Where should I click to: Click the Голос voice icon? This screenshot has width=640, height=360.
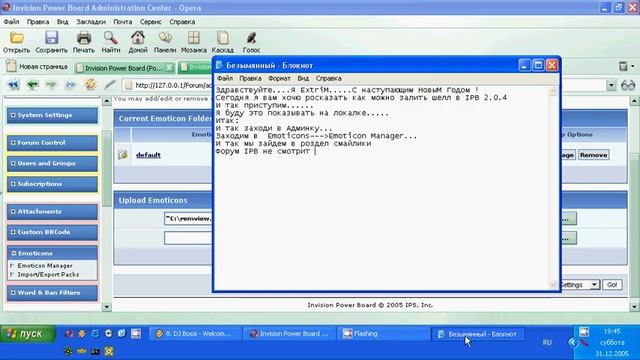pos(251,38)
